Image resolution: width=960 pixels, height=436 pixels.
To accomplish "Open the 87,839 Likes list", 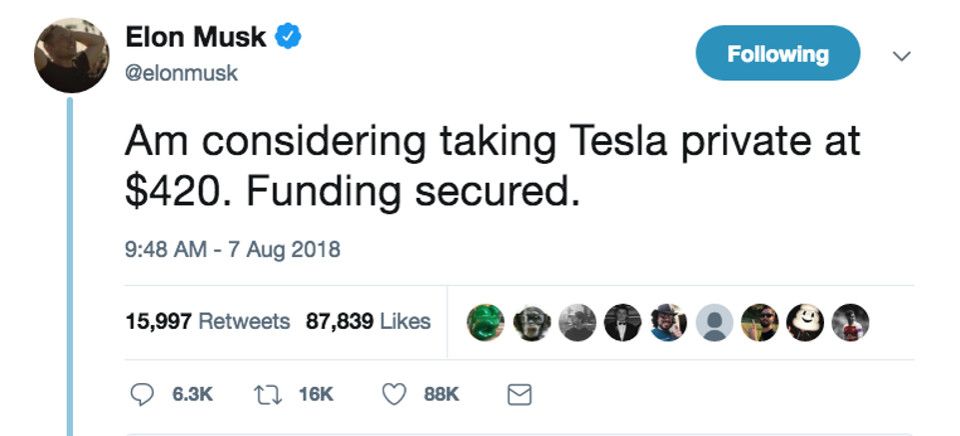I will coord(368,321).
